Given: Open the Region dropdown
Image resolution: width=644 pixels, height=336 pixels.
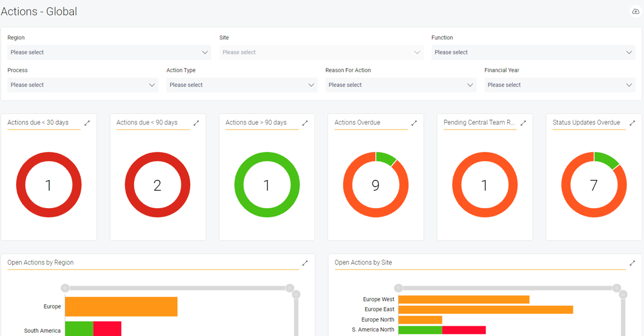Looking at the screenshot, I should (x=109, y=53).
